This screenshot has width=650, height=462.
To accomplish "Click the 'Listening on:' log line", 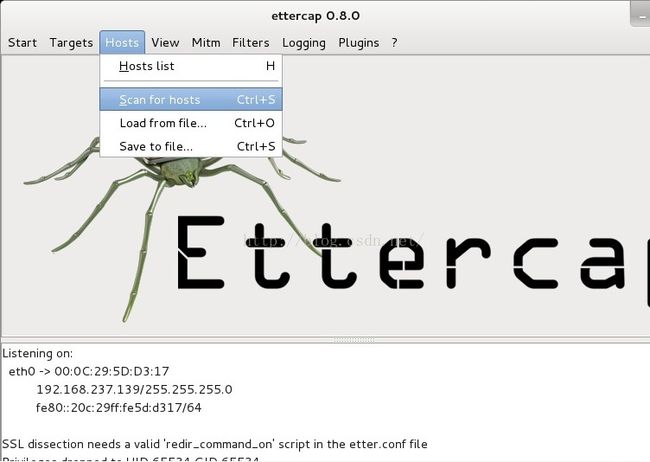I will (37, 353).
